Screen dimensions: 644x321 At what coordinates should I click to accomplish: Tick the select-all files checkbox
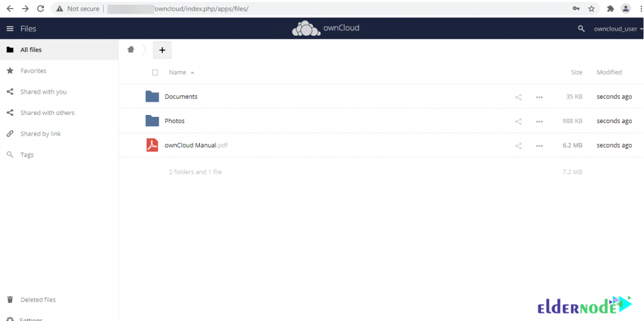tap(155, 73)
